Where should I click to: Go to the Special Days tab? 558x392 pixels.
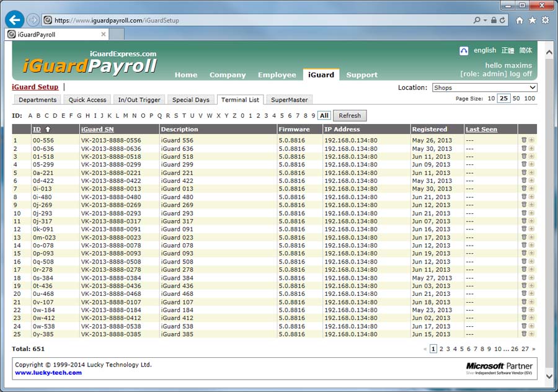point(191,100)
